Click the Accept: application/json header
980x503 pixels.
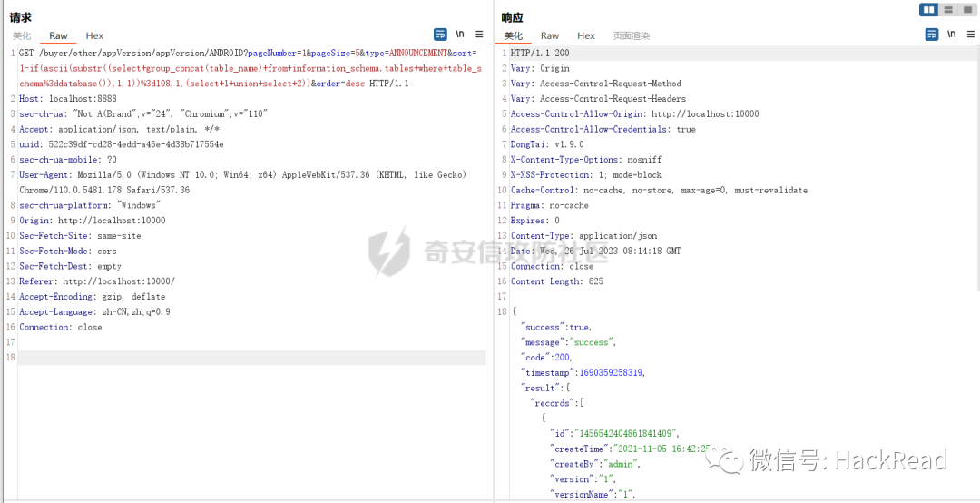[120, 129]
